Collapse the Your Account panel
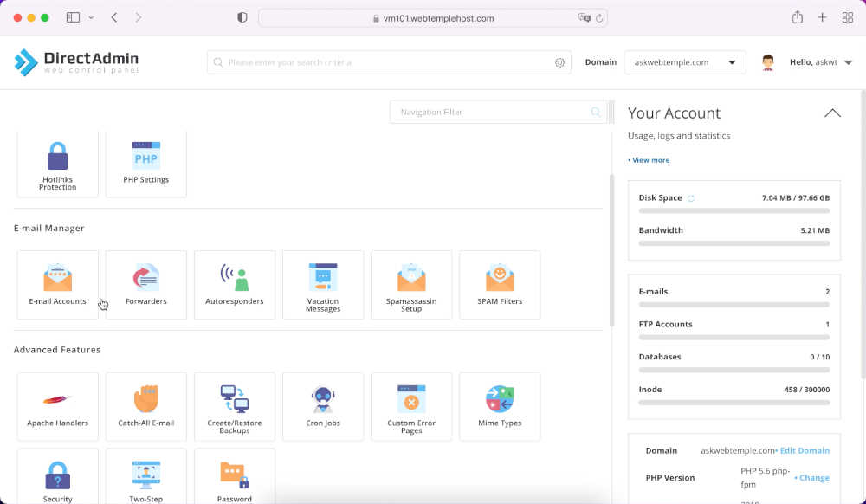 coord(832,113)
